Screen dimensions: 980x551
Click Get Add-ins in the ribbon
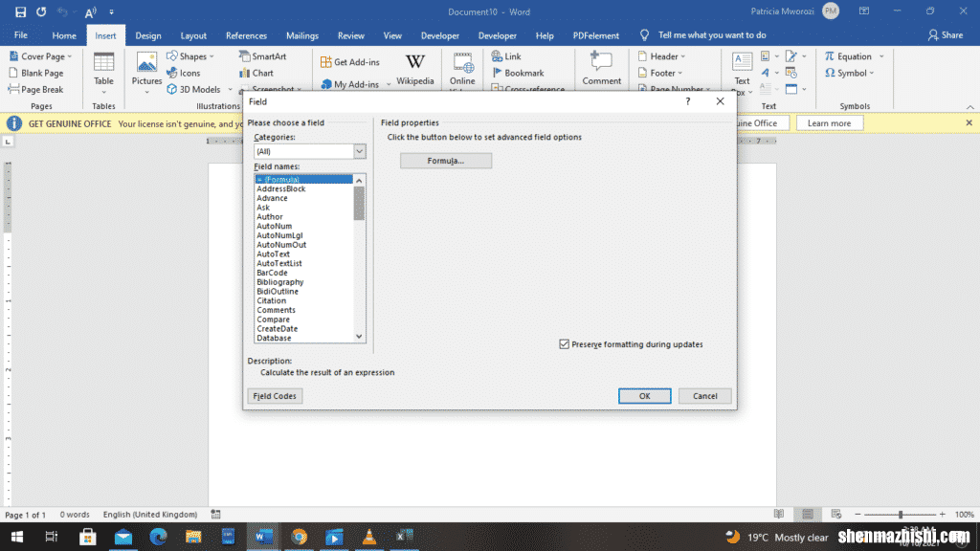pyautogui.click(x=350, y=62)
